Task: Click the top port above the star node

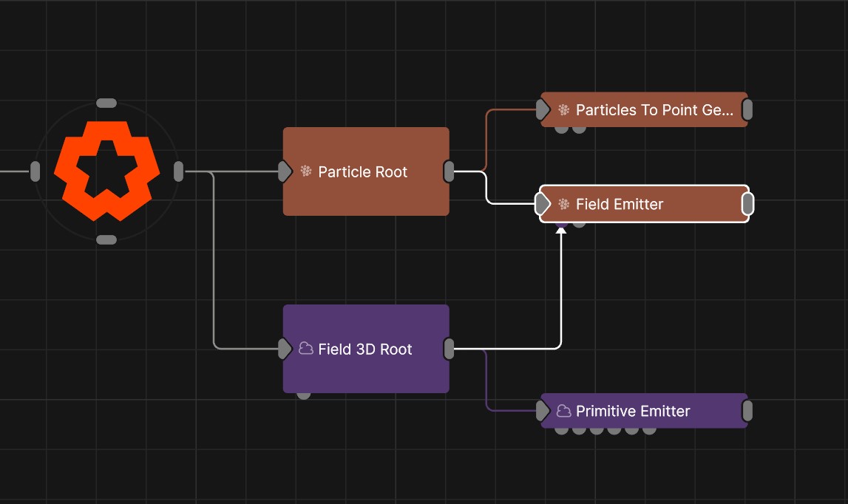Action: point(106,103)
